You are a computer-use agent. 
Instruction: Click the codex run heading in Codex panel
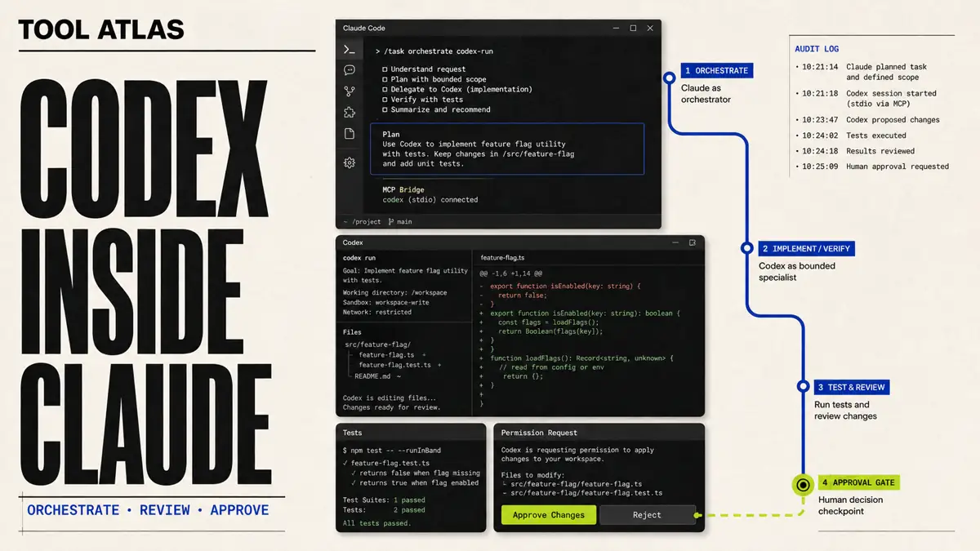point(359,257)
